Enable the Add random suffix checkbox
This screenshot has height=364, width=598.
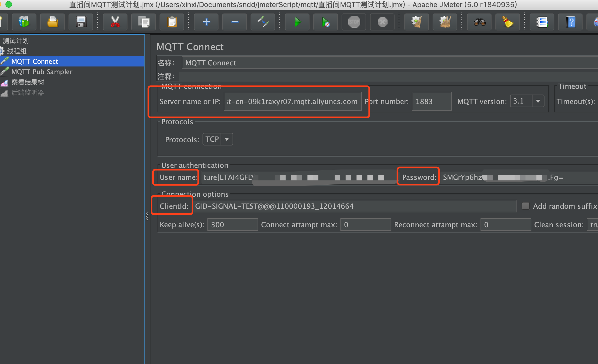(525, 206)
